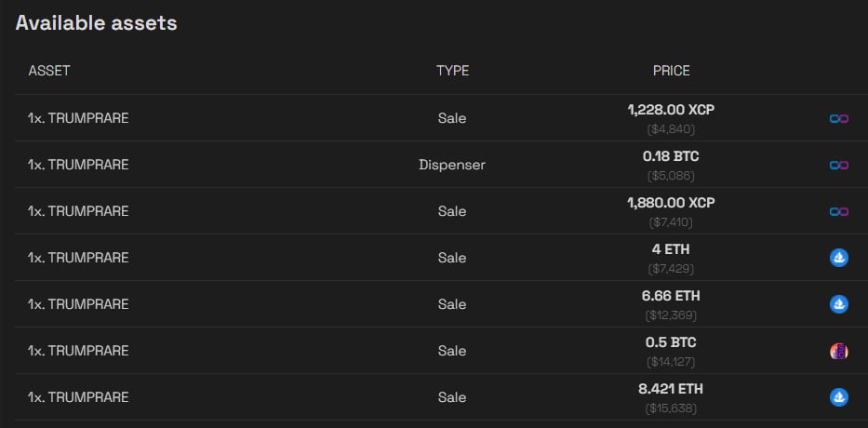Select the 8.421 ETH price value
Image resolution: width=868 pixels, height=428 pixels.
tap(671, 389)
